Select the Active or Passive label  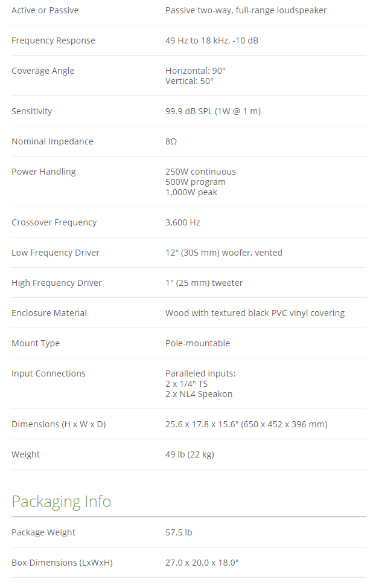pos(45,10)
